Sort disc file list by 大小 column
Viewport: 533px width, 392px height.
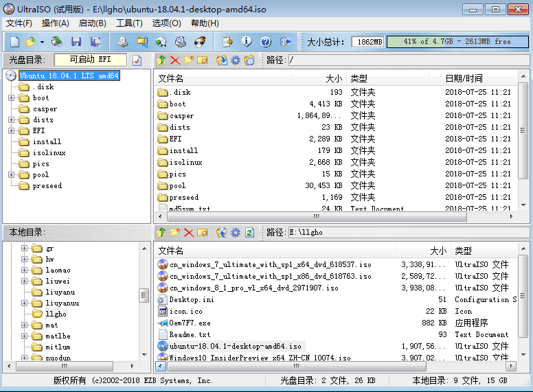tap(319, 78)
